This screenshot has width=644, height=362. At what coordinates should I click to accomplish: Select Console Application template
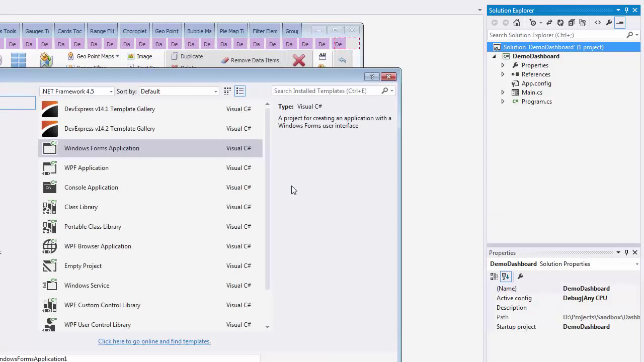pos(150,188)
